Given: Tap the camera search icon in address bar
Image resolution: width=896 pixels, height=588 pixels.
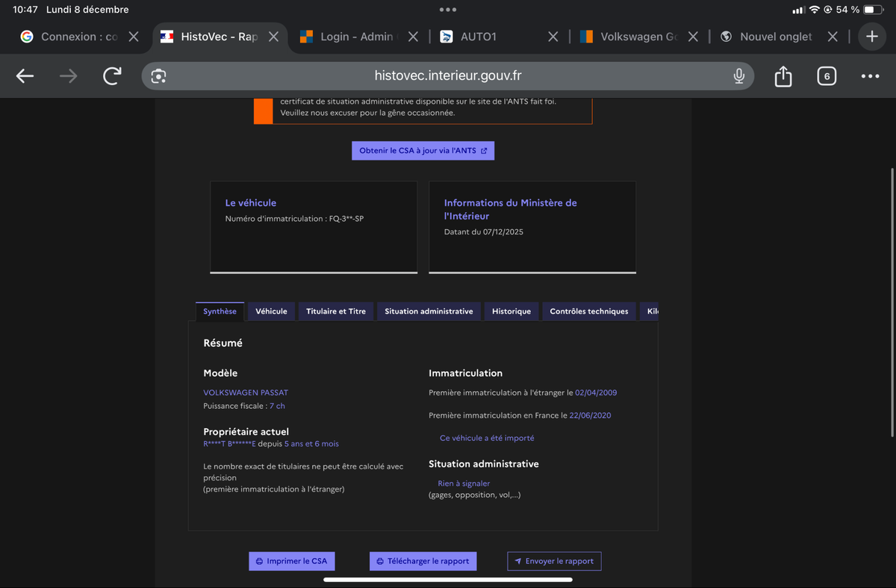Looking at the screenshot, I should tap(158, 76).
